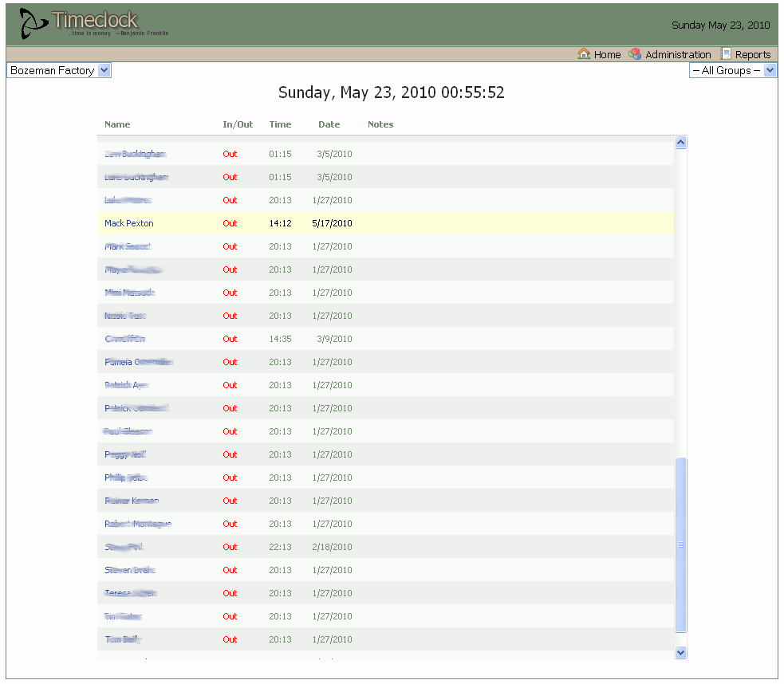Click the Sunday, May 23, 2010 00:55:52 heading
The image size is (784, 684).
tap(392, 92)
